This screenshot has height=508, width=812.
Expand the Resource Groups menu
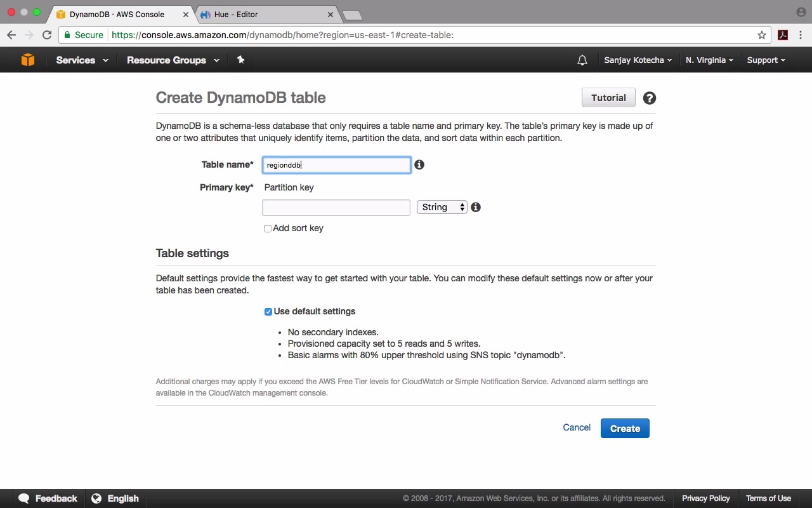click(173, 60)
